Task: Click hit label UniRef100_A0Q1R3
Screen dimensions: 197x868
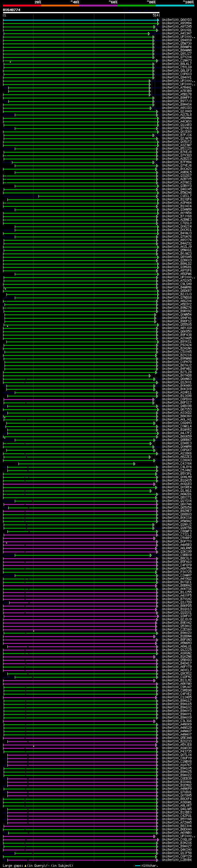Action: click(177, 484)
